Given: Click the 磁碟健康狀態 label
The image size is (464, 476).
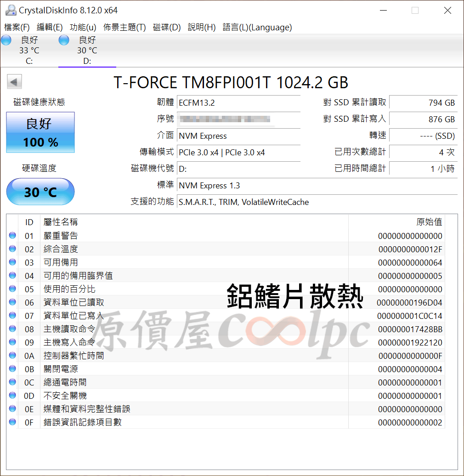Looking at the screenshot, I should click(39, 102).
